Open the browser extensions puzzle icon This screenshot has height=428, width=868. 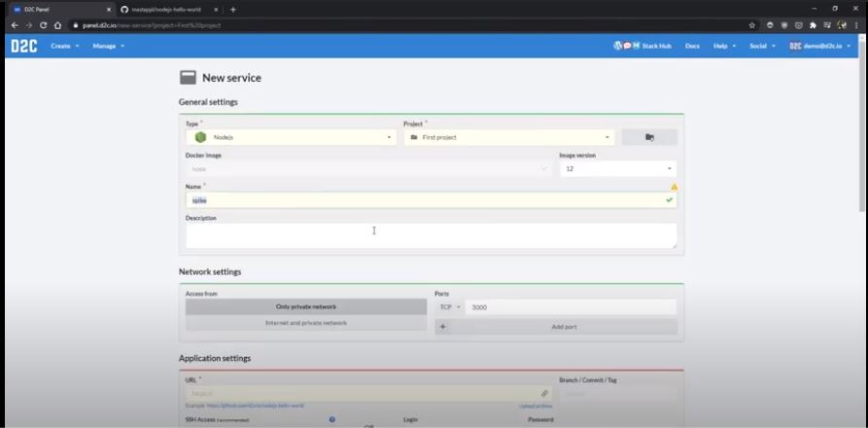813,25
